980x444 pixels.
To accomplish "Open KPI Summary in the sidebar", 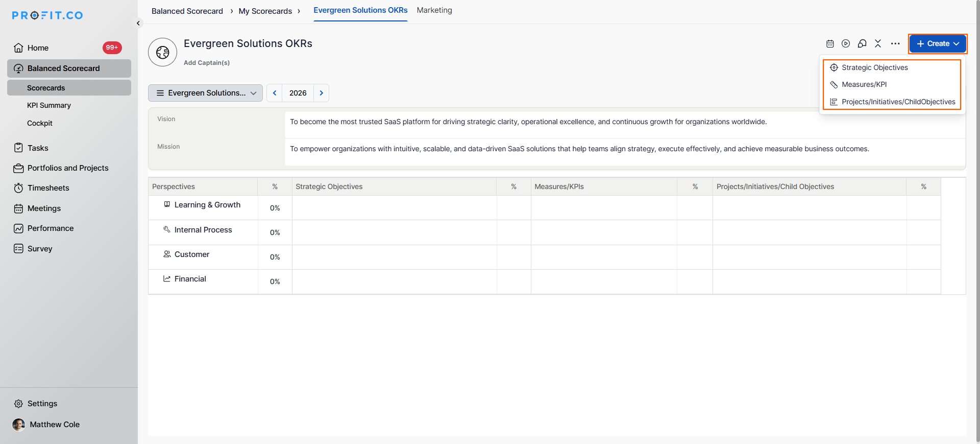I will coord(49,105).
